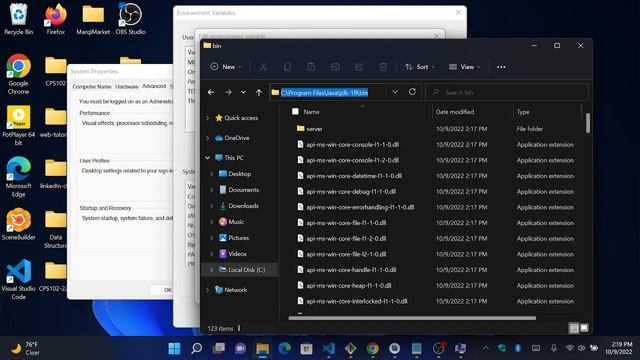640x360 pixels.
Task: Click the Cut icon in Explorer toolbar
Action: (263, 67)
